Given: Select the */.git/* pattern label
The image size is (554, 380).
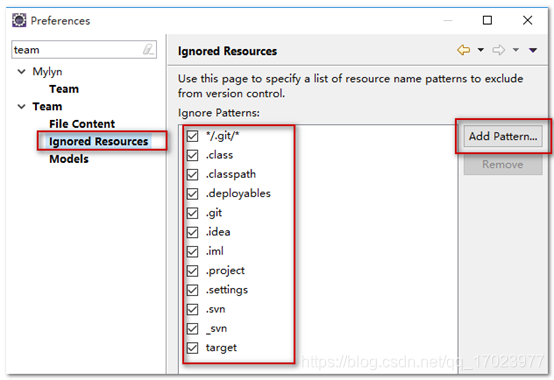Looking at the screenshot, I should coord(223,136).
